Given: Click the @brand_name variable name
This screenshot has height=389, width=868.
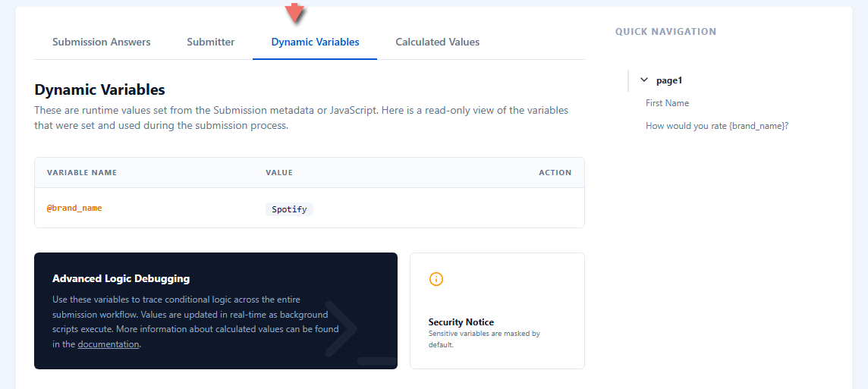Looking at the screenshot, I should click(x=74, y=208).
